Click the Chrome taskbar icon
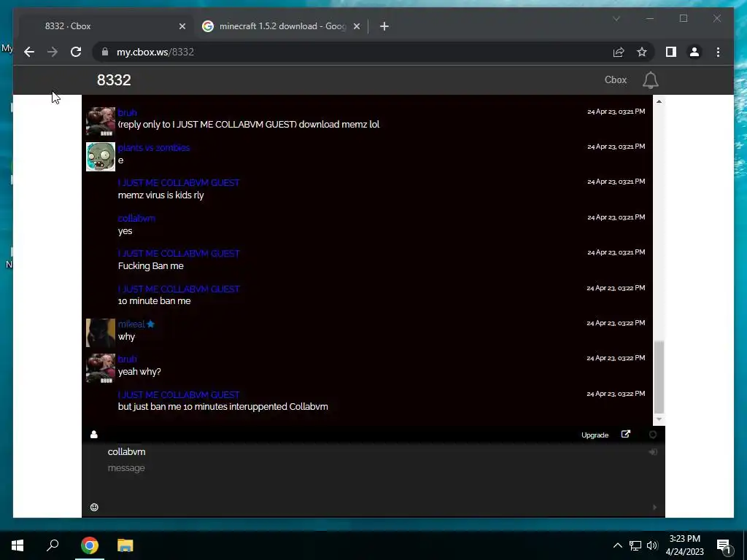747x560 pixels. 90,545
